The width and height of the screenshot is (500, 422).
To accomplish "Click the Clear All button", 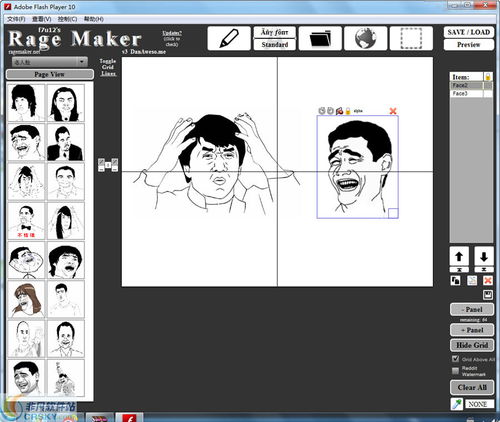I will (x=472, y=388).
